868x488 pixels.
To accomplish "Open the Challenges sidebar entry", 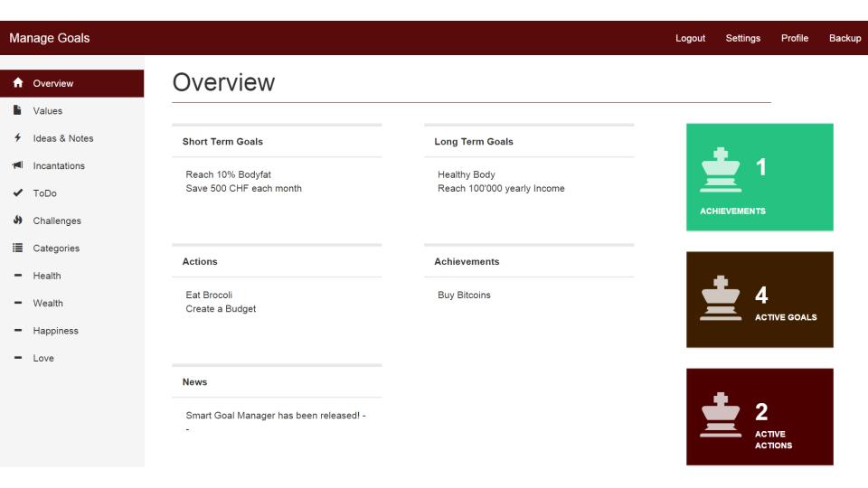I will (72, 221).
